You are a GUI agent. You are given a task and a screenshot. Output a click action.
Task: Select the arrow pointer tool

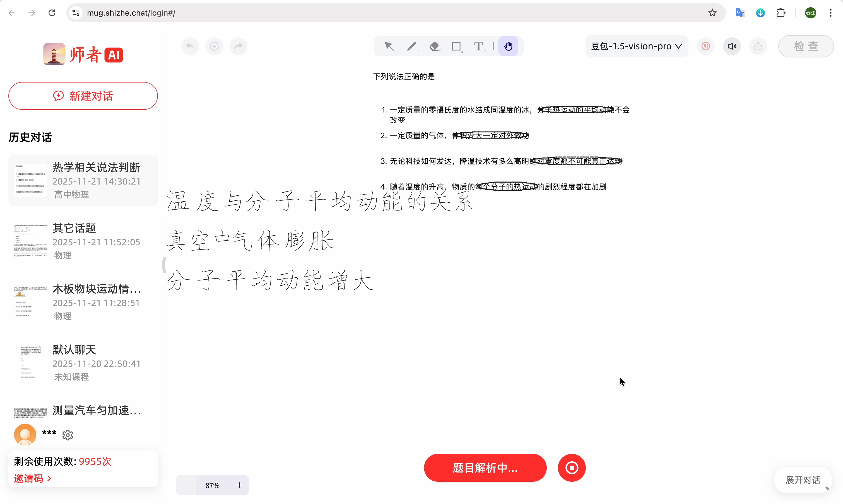point(389,46)
